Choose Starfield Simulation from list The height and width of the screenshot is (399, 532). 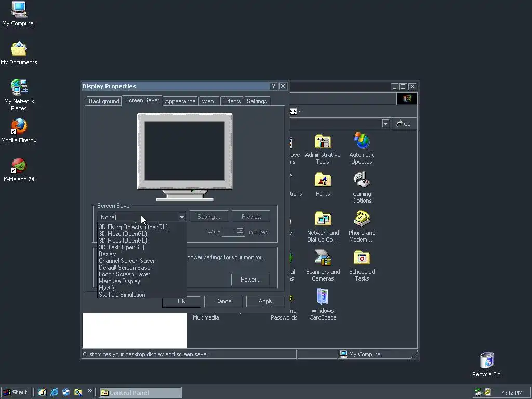(x=142, y=295)
